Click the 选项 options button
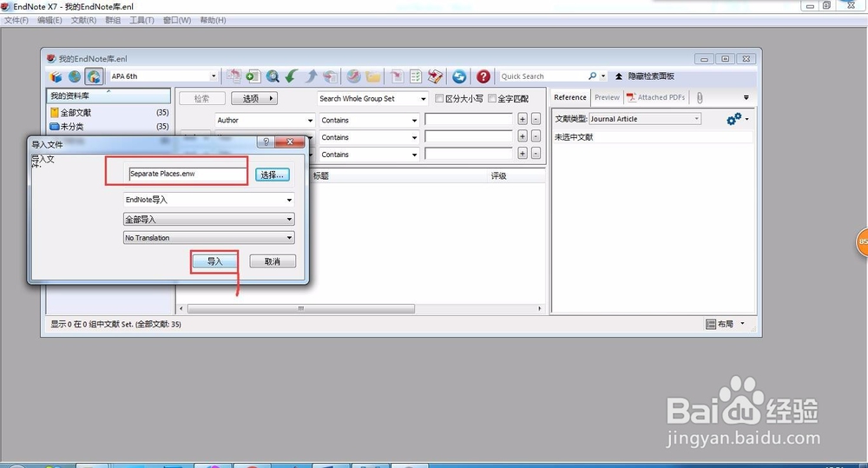Screen dimensions: 868x468 (x=254, y=99)
